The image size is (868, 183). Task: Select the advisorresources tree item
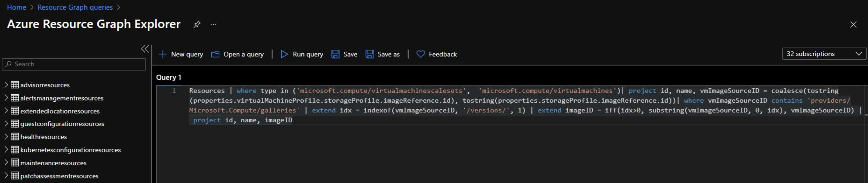tap(45, 85)
